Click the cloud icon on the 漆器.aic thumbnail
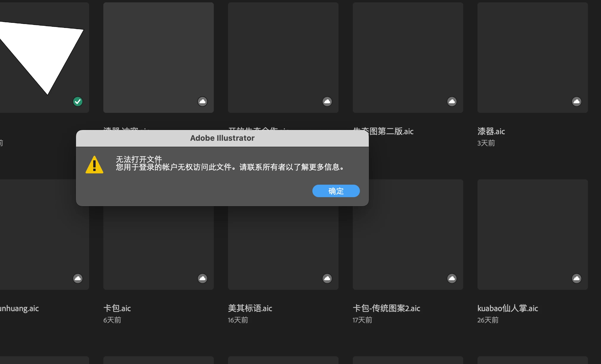Image resolution: width=601 pixels, height=364 pixels. (x=576, y=102)
